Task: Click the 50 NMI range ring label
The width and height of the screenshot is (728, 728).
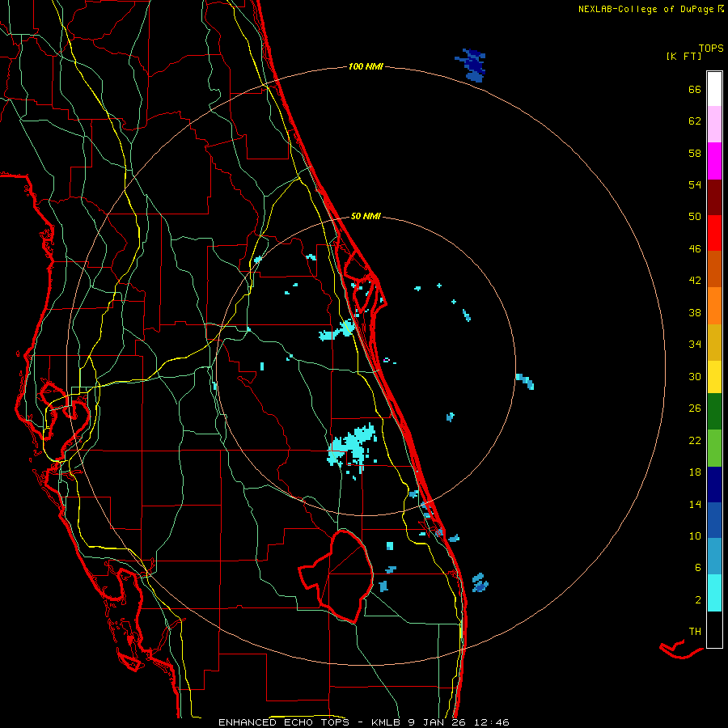Action: pyautogui.click(x=366, y=216)
